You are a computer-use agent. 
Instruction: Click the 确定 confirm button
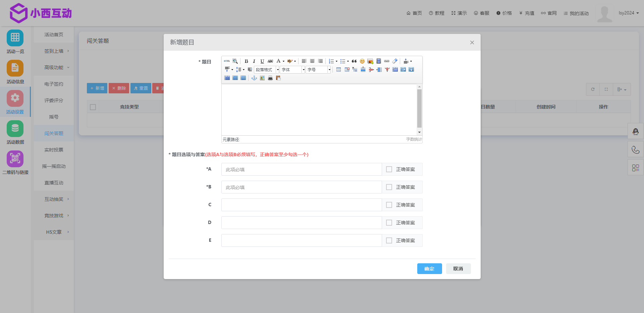429,269
